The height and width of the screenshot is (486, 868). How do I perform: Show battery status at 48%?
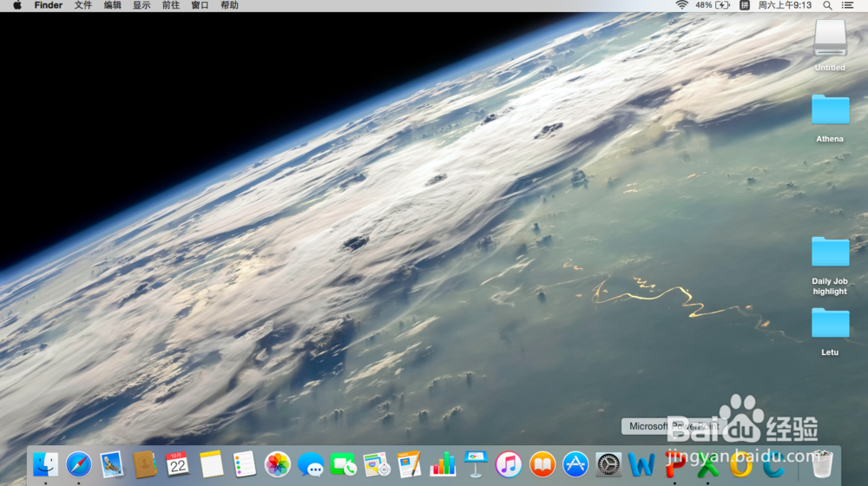coord(713,5)
